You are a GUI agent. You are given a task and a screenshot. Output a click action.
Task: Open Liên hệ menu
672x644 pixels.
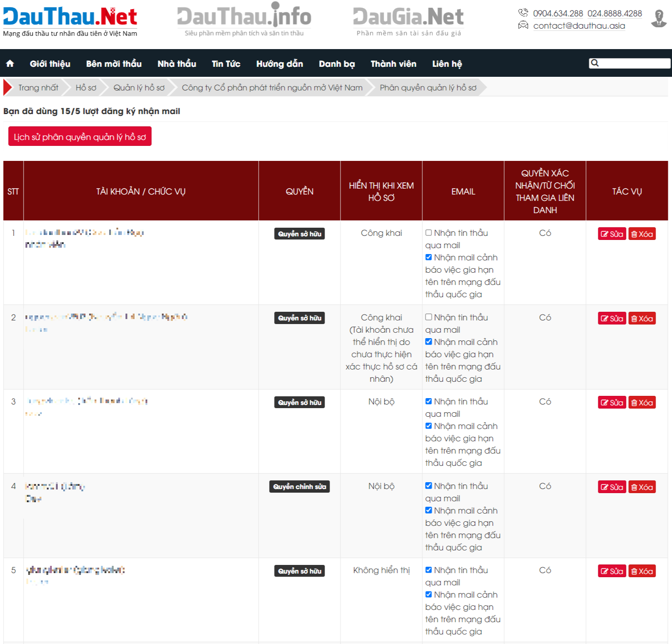tap(447, 64)
